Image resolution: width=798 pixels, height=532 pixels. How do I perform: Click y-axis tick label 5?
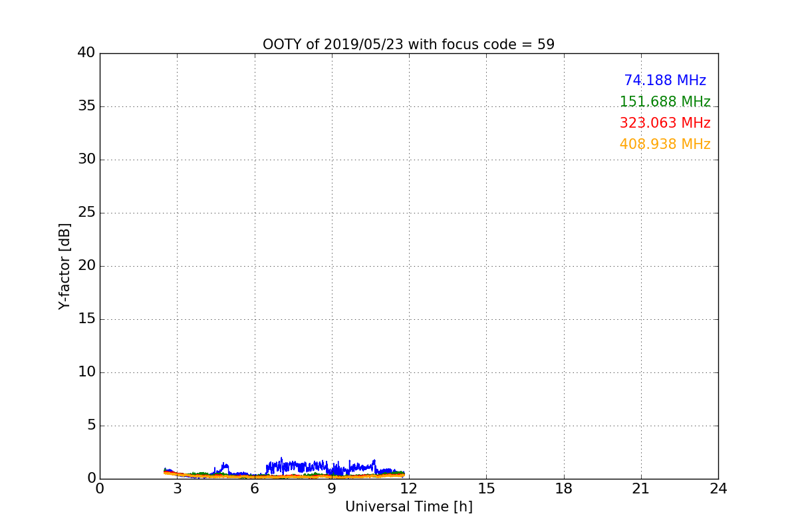91,426
